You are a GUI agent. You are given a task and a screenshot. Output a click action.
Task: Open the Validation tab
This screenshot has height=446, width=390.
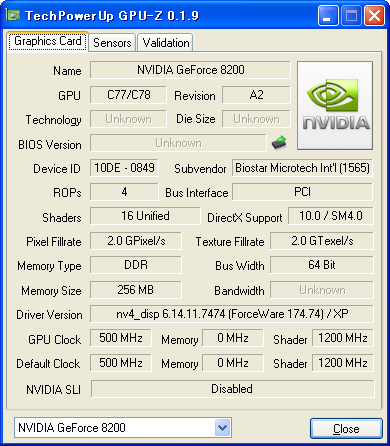click(x=166, y=43)
